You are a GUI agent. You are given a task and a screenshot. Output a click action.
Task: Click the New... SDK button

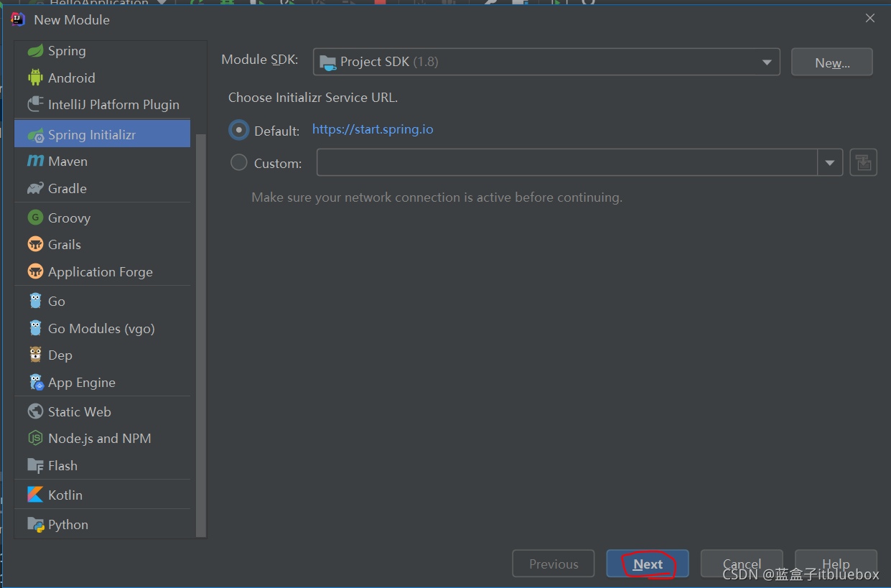point(832,62)
